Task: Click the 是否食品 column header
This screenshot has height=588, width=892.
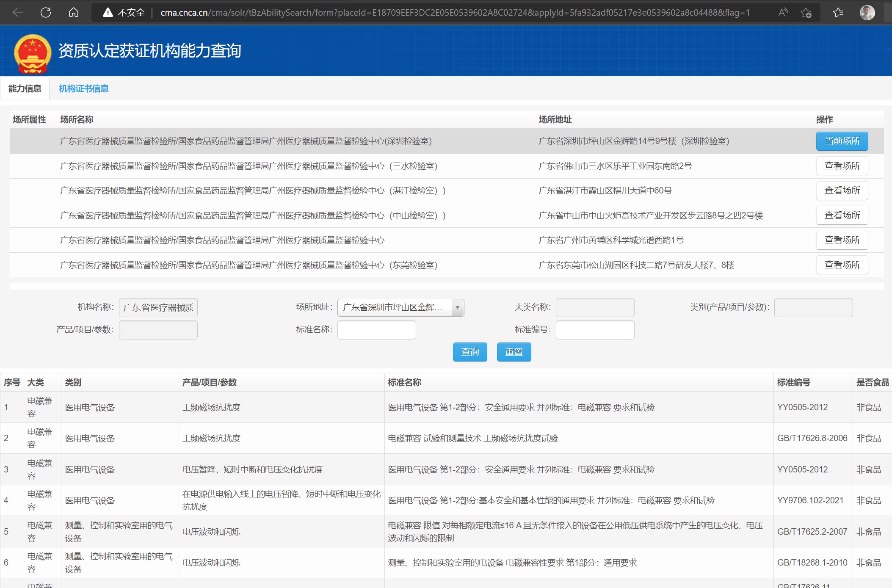Action: [872, 383]
